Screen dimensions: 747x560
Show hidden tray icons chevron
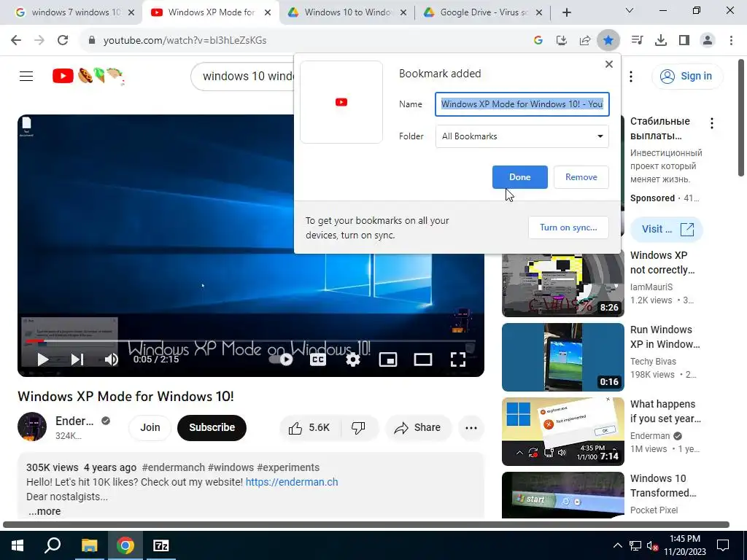coord(617,545)
